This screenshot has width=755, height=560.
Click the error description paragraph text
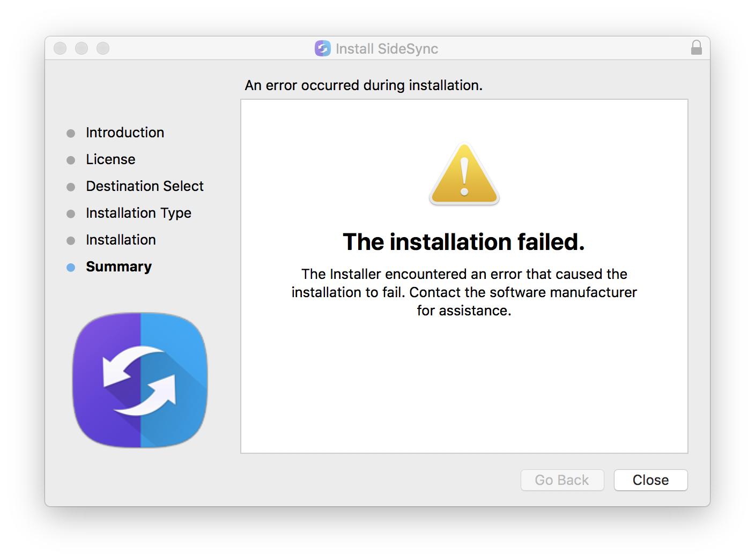point(464,292)
